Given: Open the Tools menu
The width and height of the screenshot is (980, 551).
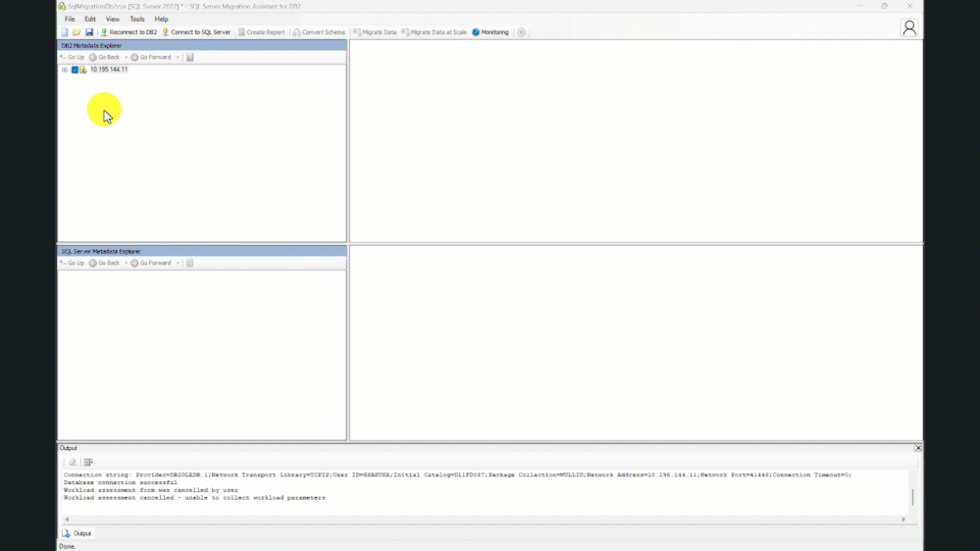Looking at the screenshot, I should coord(137,19).
